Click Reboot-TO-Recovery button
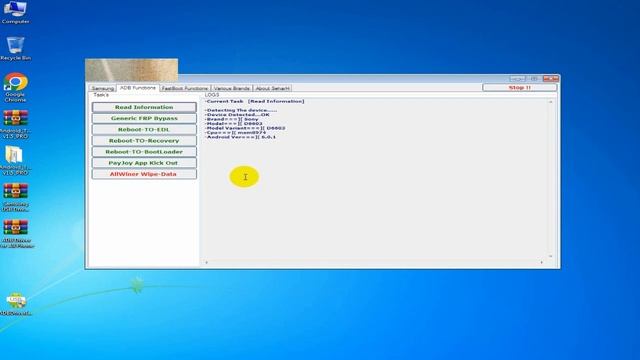Screen dimensions: 640x360 tap(144, 140)
